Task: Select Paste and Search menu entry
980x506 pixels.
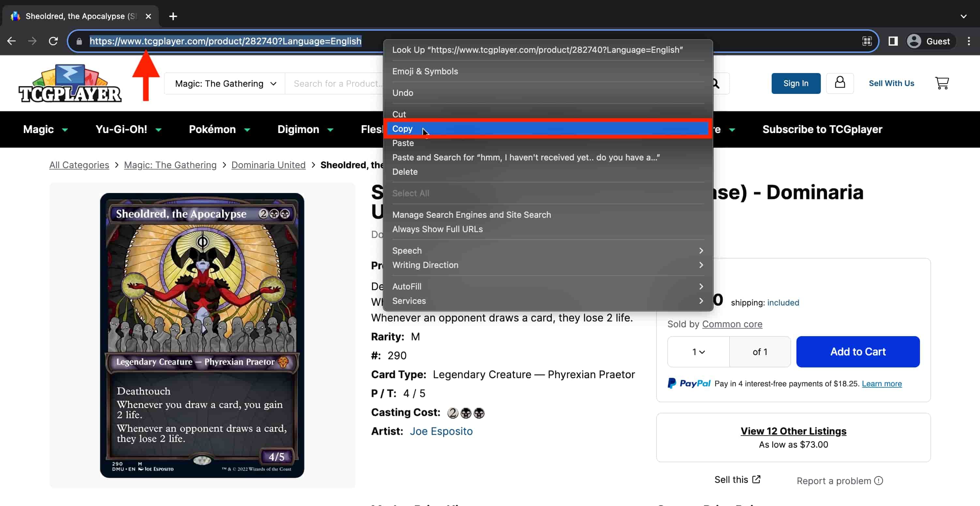Action: pyautogui.click(x=548, y=157)
